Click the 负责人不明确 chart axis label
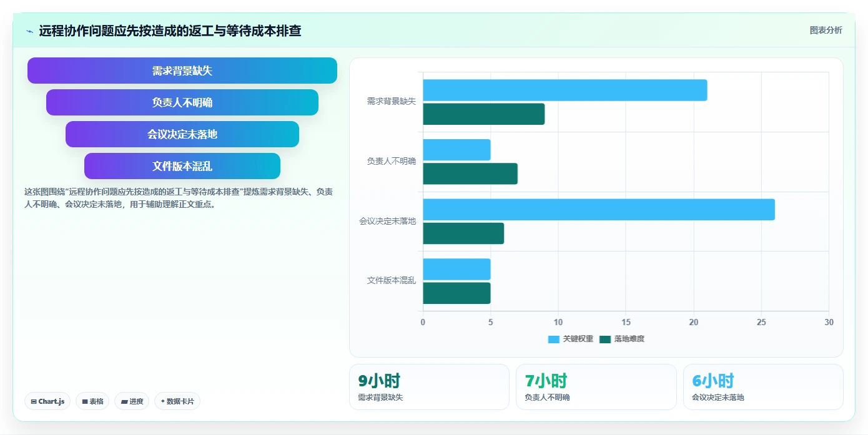The width and height of the screenshot is (868, 435). pos(391,161)
